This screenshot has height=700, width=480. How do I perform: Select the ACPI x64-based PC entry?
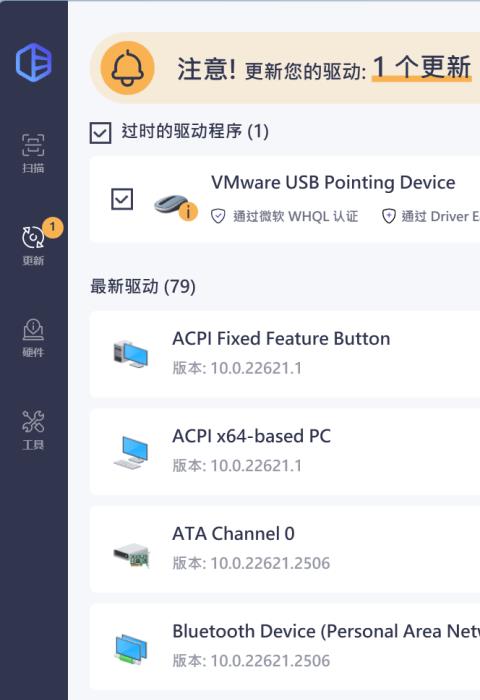click(x=285, y=452)
